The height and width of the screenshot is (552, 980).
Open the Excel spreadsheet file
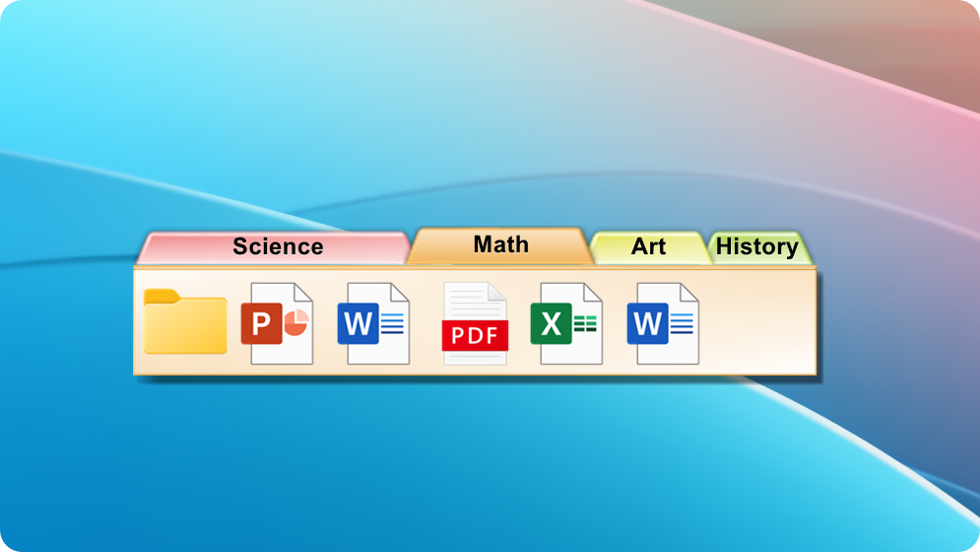click(566, 323)
